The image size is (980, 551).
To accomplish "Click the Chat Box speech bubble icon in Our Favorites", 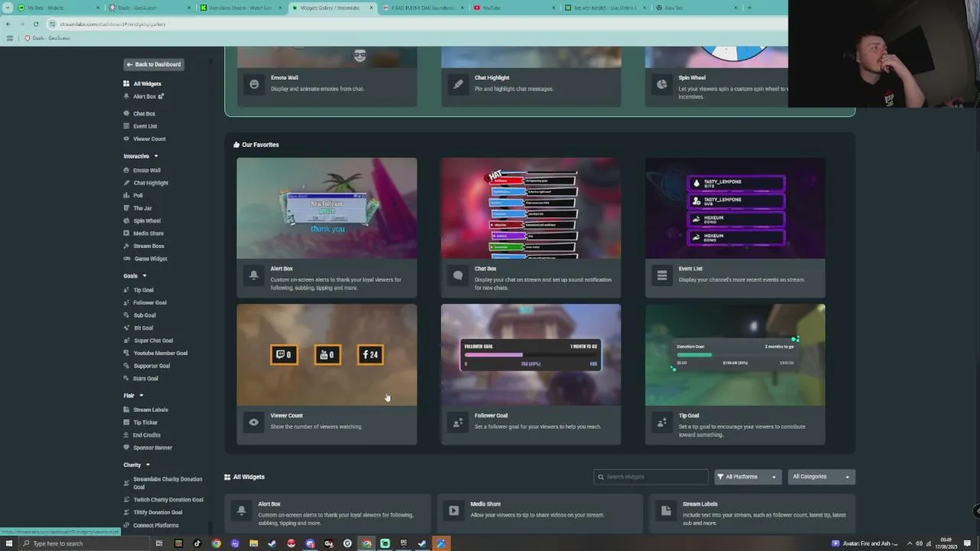I will click(458, 275).
